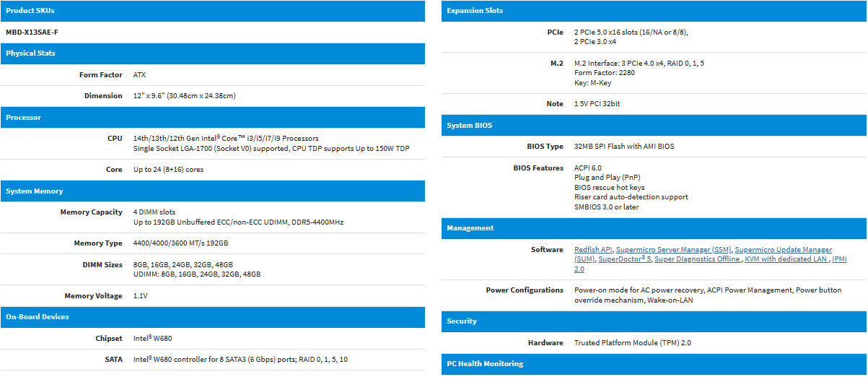Click the ATX form factor value
Image resolution: width=868 pixels, height=377 pixels.
[140, 75]
